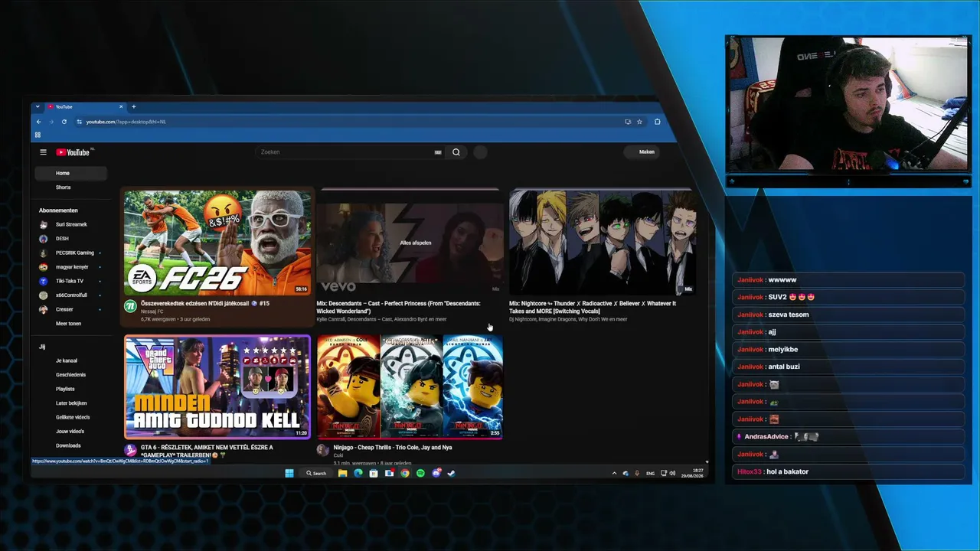This screenshot has height=551, width=980.
Task: Show hidden system tray icons
Action: (x=614, y=473)
